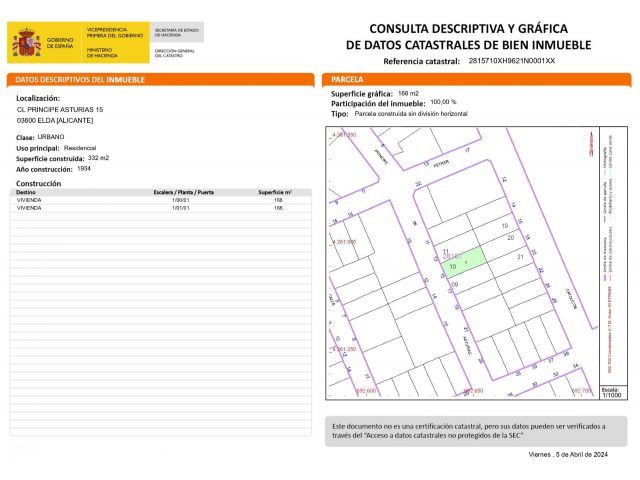Select the date "Viernes, 5 de Abril de 2024"
This screenshot has width=640, height=480.
click(x=568, y=454)
